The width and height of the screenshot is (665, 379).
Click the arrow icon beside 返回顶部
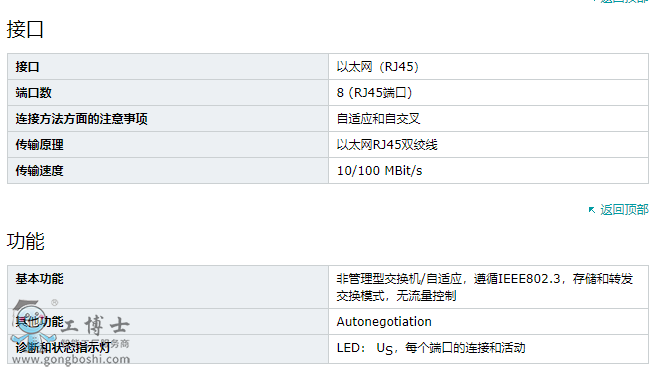click(x=592, y=210)
